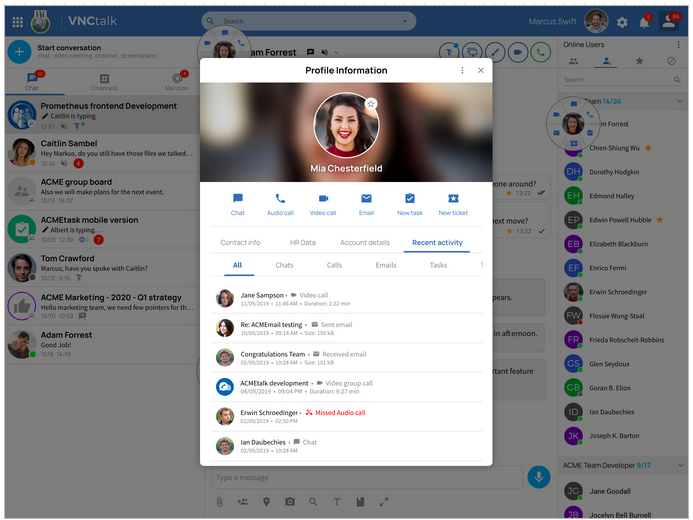Screen dimensions: 693x520
Task: Open the HR Data tab
Action: click(303, 243)
